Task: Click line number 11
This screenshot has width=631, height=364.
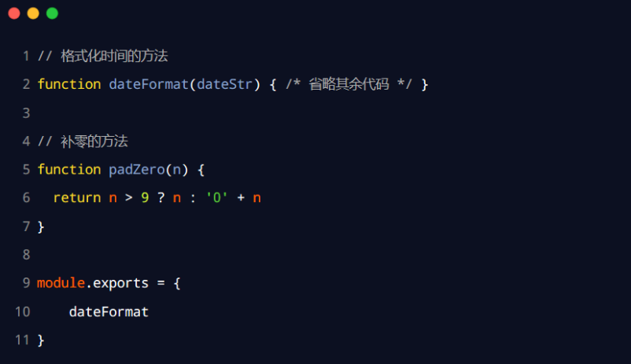Action: 23,340
